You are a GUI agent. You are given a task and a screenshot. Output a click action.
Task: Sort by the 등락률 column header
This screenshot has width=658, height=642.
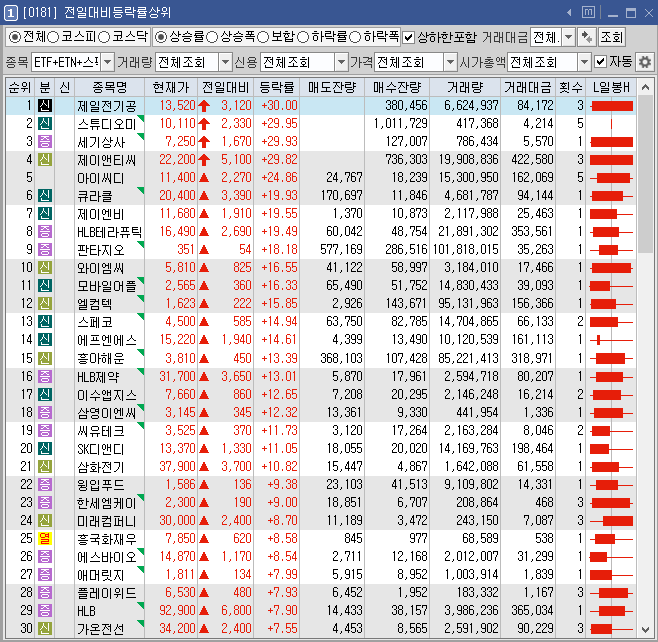277,87
